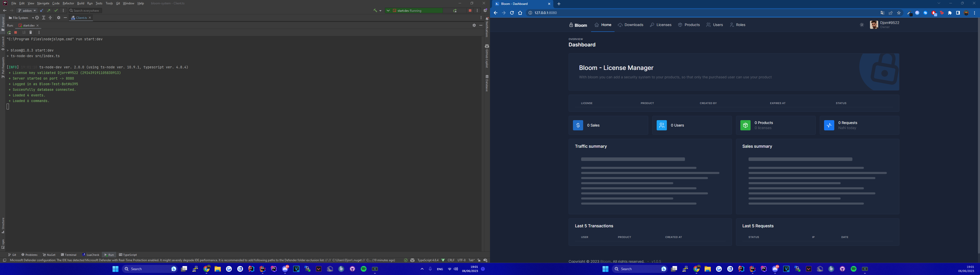Click Bloom logo brand link

pos(578,25)
